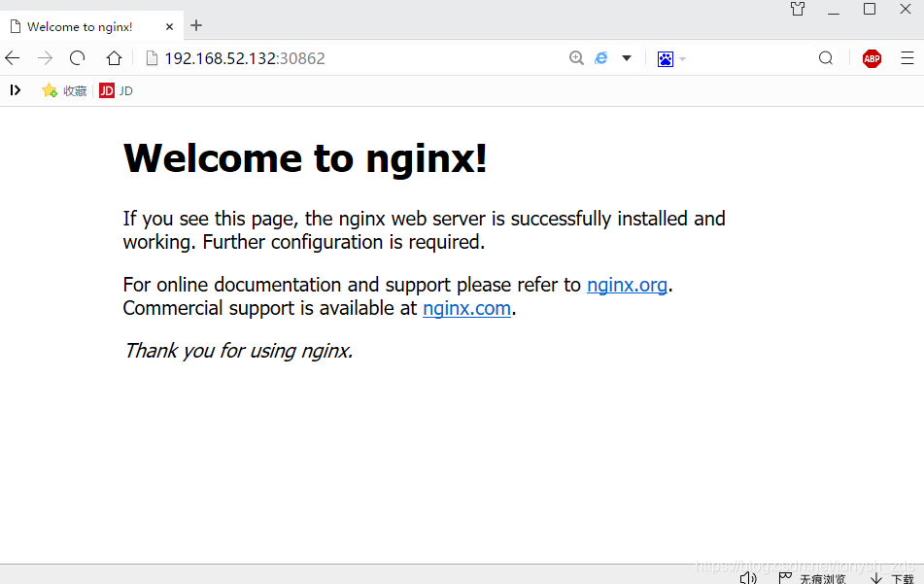Click the favorites star 收藏 button
The width and height of the screenshot is (924, 584).
(64, 90)
